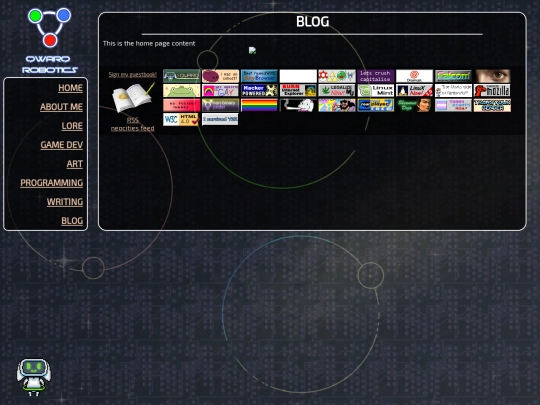Go to ABOUT ME page

(61, 107)
